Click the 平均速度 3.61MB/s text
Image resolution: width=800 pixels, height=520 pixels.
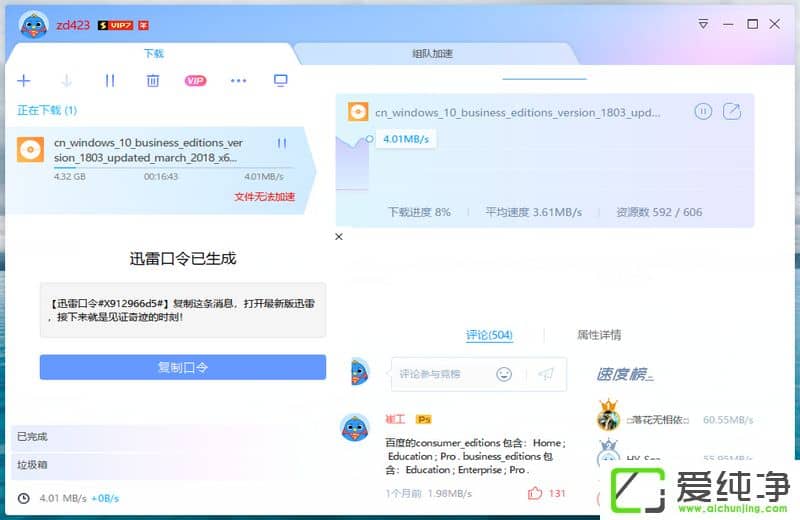coord(533,212)
